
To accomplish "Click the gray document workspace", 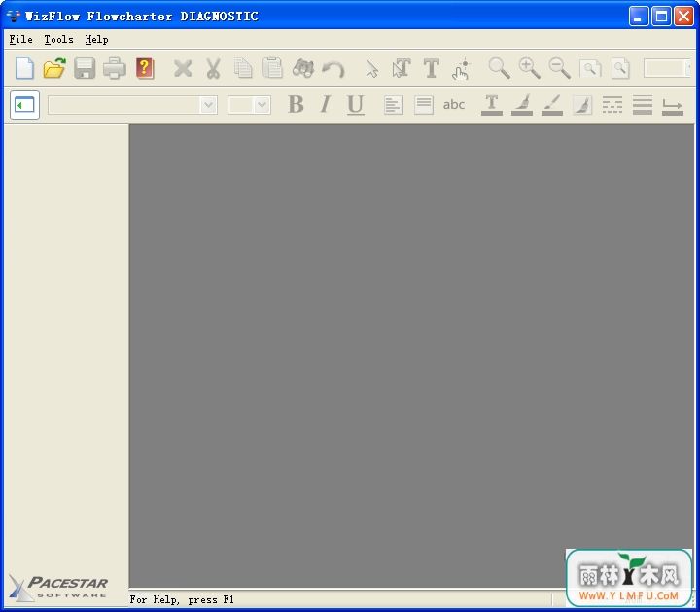I will point(411,355).
